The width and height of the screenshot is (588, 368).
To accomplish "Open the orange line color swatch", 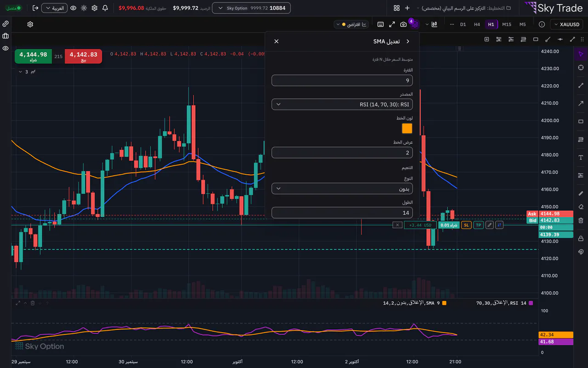I will pyautogui.click(x=407, y=128).
